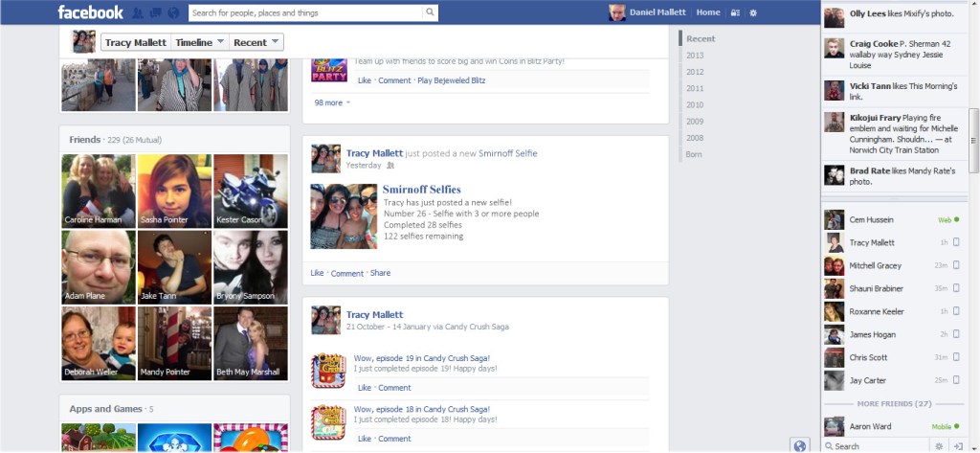Screen dimensions: 980x453
Task: Open notifications globe in the top bar
Action: pos(172,13)
